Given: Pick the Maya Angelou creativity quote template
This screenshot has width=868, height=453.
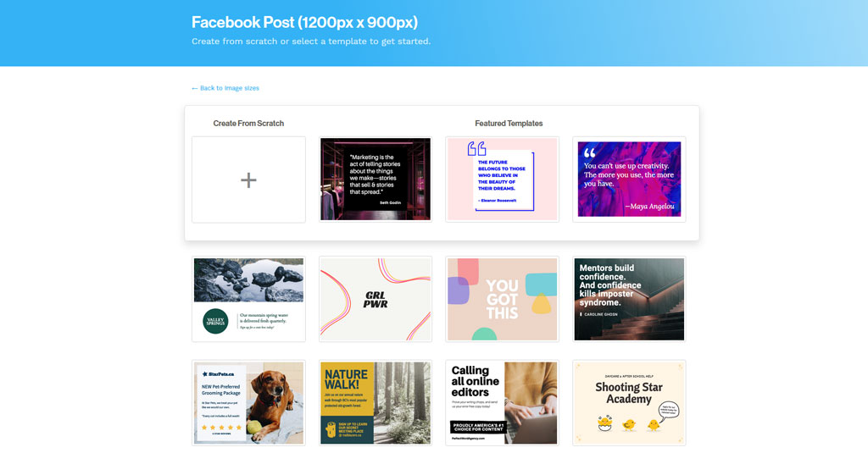Looking at the screenshot, I should [x=629, y=180].
